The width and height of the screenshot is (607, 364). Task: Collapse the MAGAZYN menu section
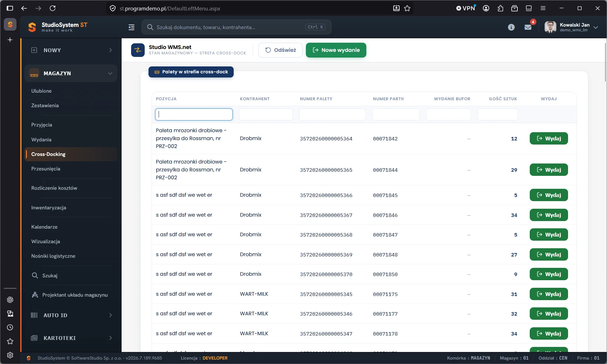(x=71, y=73)
